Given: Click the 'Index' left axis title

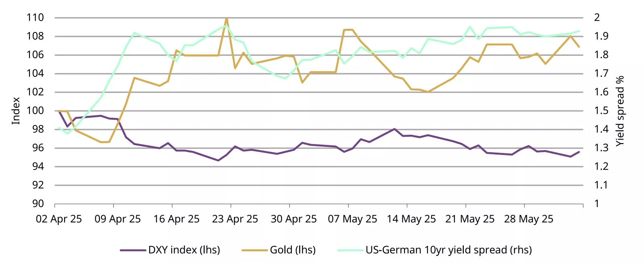Looking at the screenshot, I should [16, 111].
